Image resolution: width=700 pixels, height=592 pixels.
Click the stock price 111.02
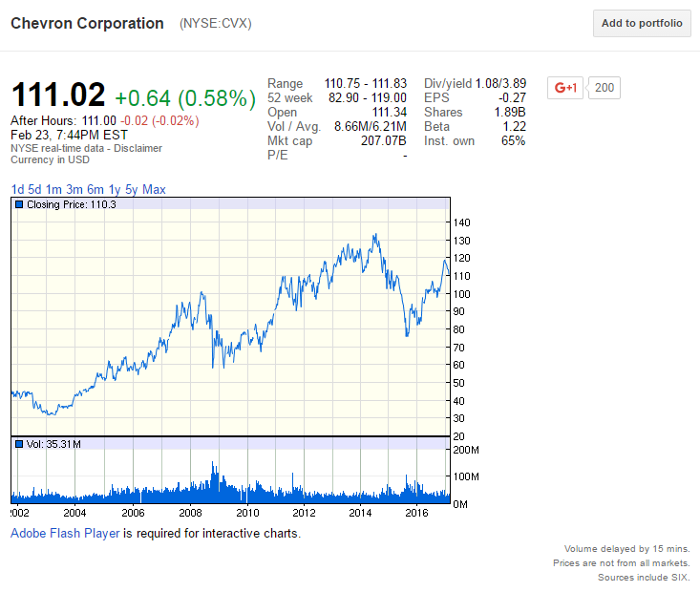(x=58, y=95)
